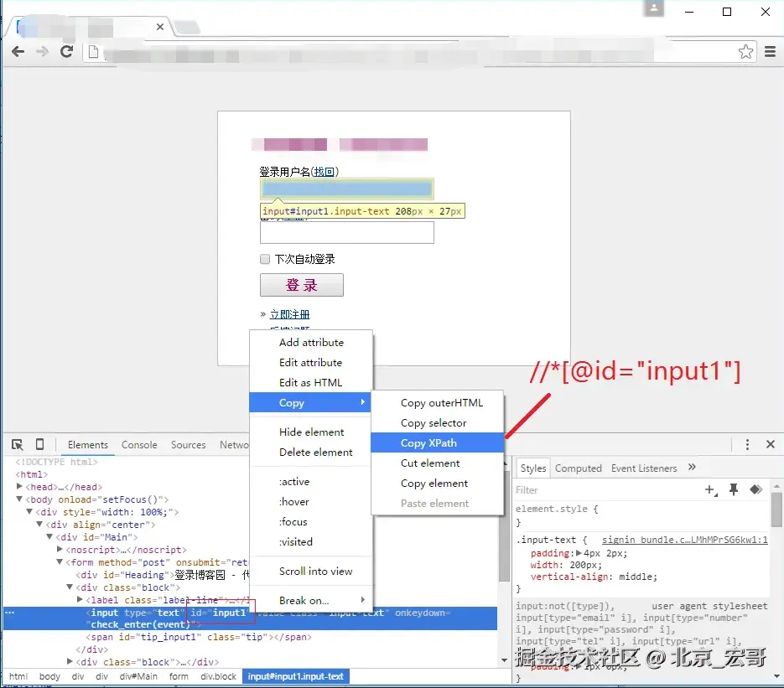Open DevTools three-dot settings menu

tap(747, 444)
